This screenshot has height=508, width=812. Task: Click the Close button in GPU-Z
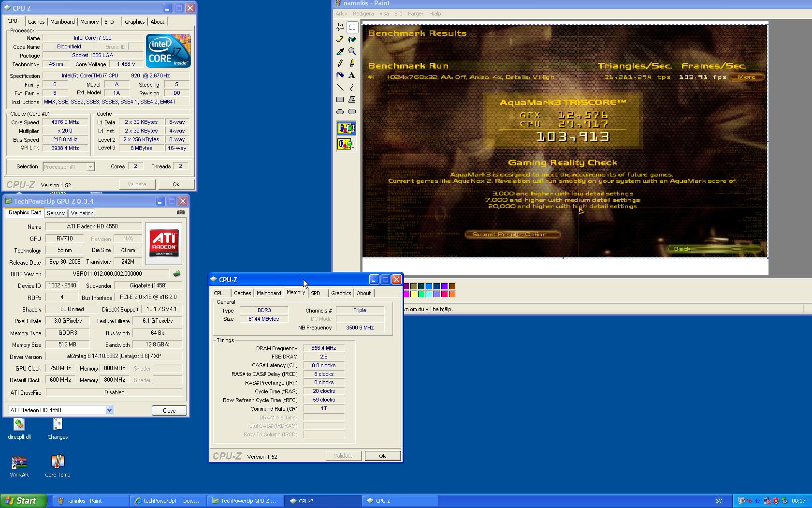pyautogui.click(x=169, y=410)
